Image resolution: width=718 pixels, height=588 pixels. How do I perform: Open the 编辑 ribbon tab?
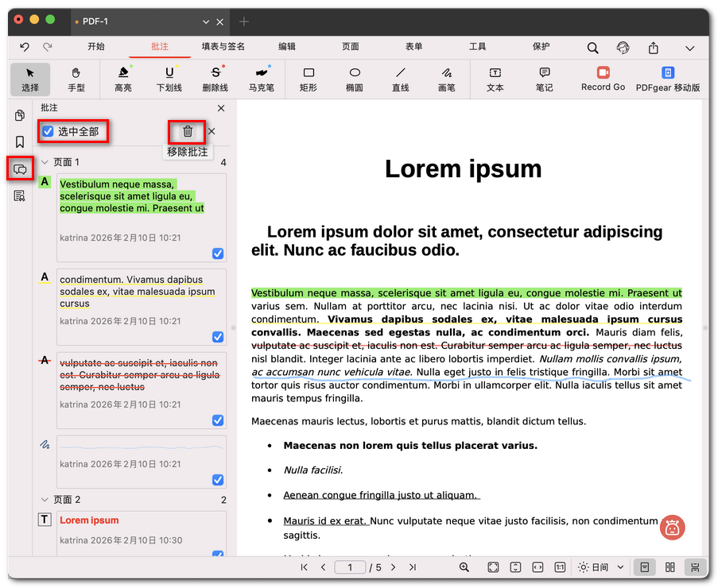287,46
